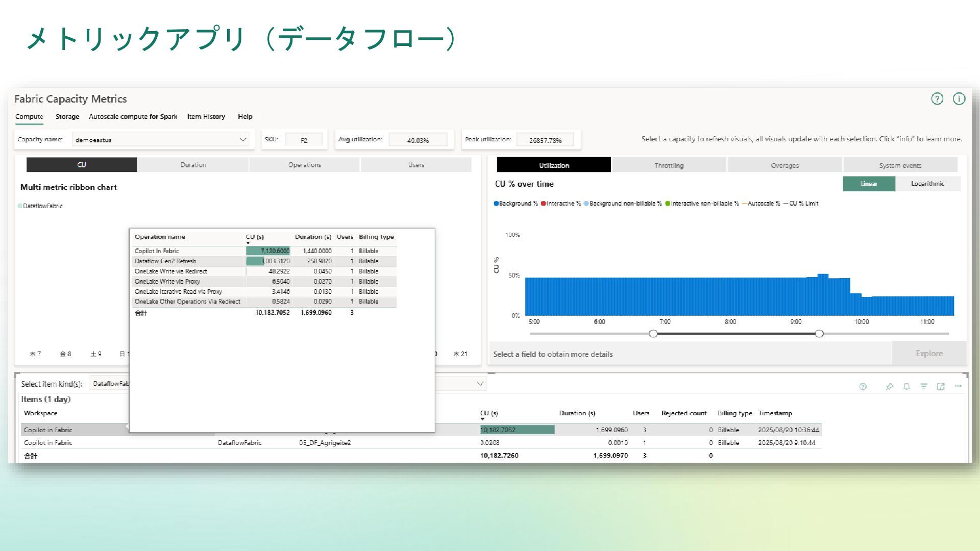Open the Storage tab
The width and height of the screenshot is (980, 551).
(67, 117)
